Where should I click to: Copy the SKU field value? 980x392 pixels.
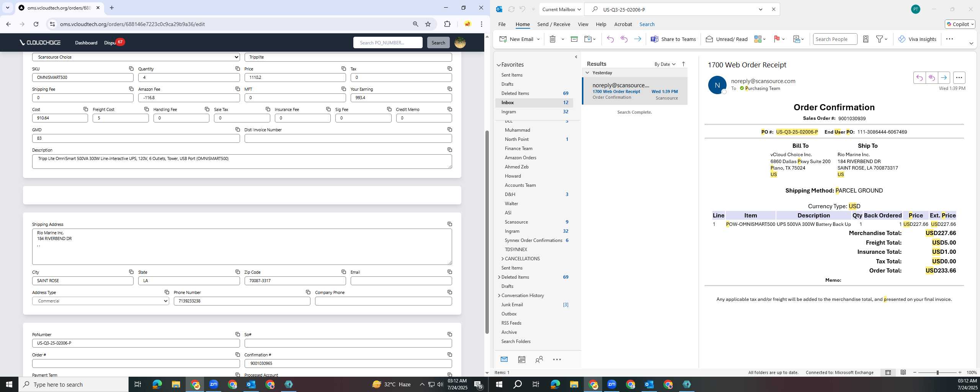[x=131, y=69]
